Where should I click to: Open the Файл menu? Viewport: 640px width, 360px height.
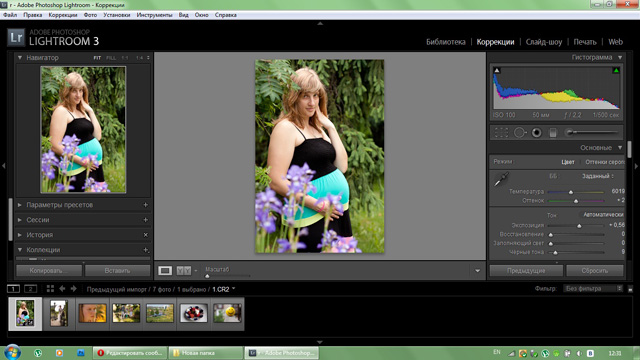(10, 15)
